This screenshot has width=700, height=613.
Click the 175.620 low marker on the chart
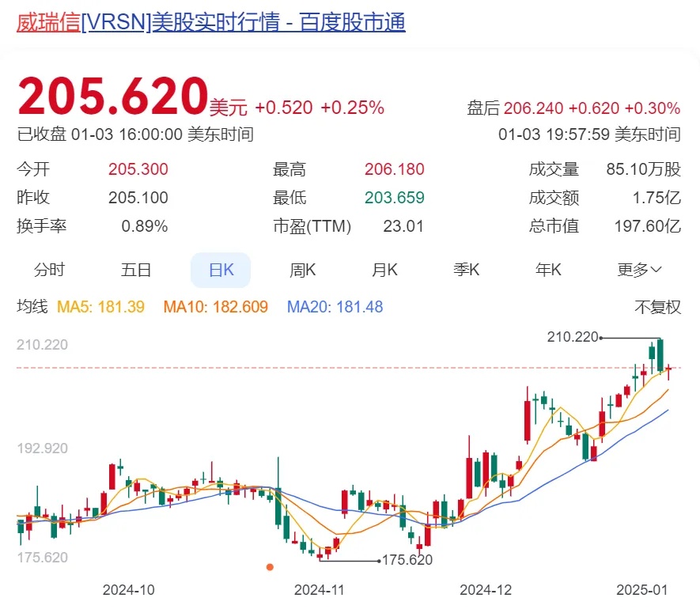[407, 560]
